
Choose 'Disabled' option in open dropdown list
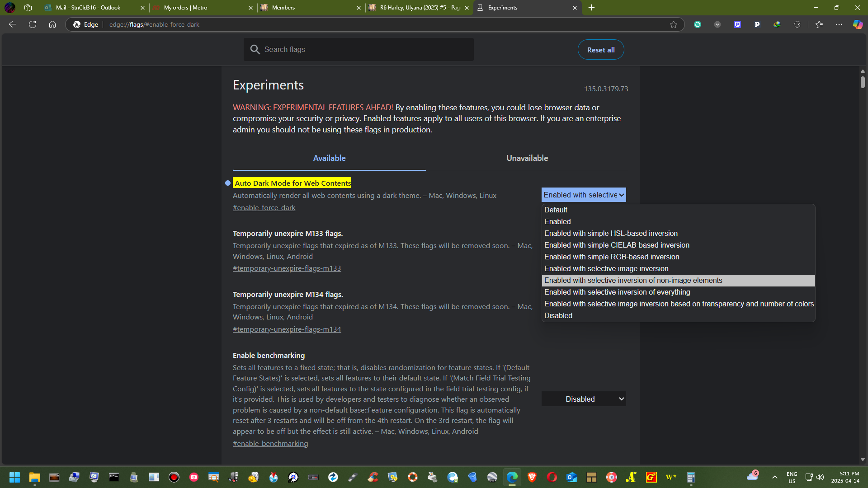tap(558, 315)
